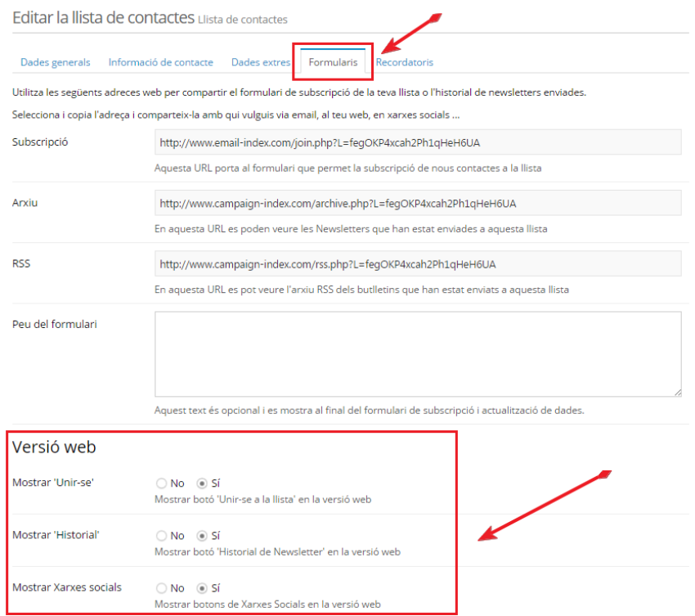Screen dimensions: 695x616
Task: Click help text about Newsletters enviades
Action: [x=351, y=229]
